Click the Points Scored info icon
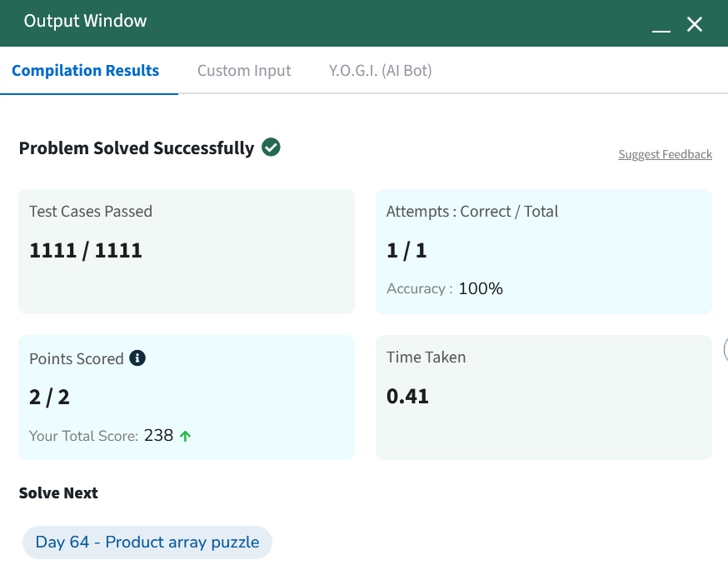The height and width of the screenshot is (570, 728). 137,358
